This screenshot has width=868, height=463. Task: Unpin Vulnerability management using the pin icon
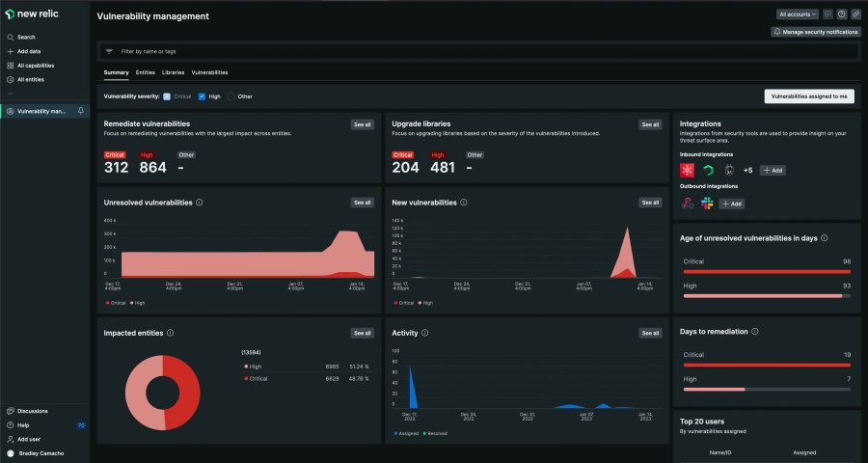point(80,112)
